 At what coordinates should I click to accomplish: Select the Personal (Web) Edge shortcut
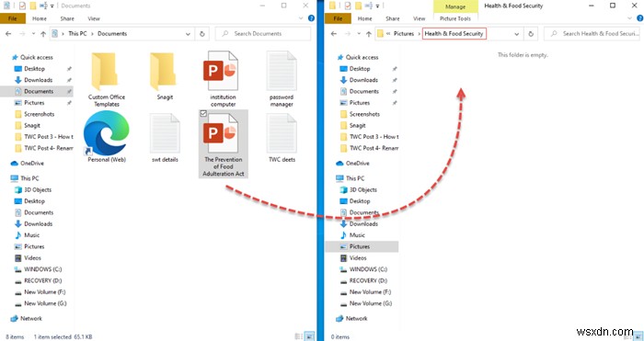(107, 138)
